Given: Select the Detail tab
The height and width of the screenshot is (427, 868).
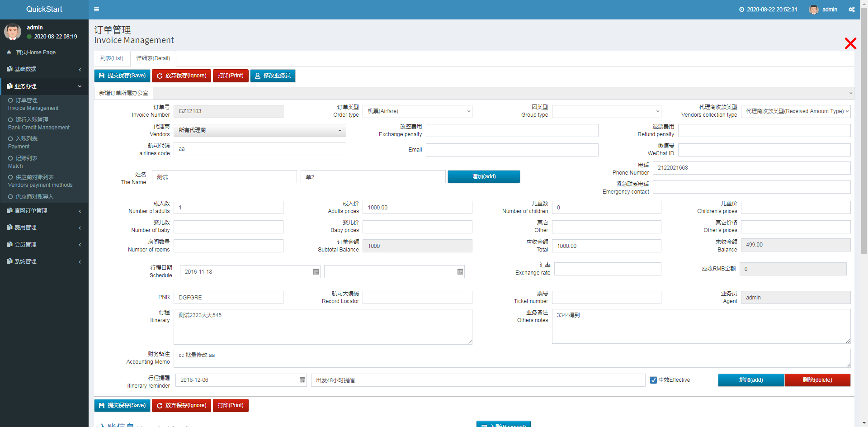Looking at the screenshot, I should click(x=153, y=58).
